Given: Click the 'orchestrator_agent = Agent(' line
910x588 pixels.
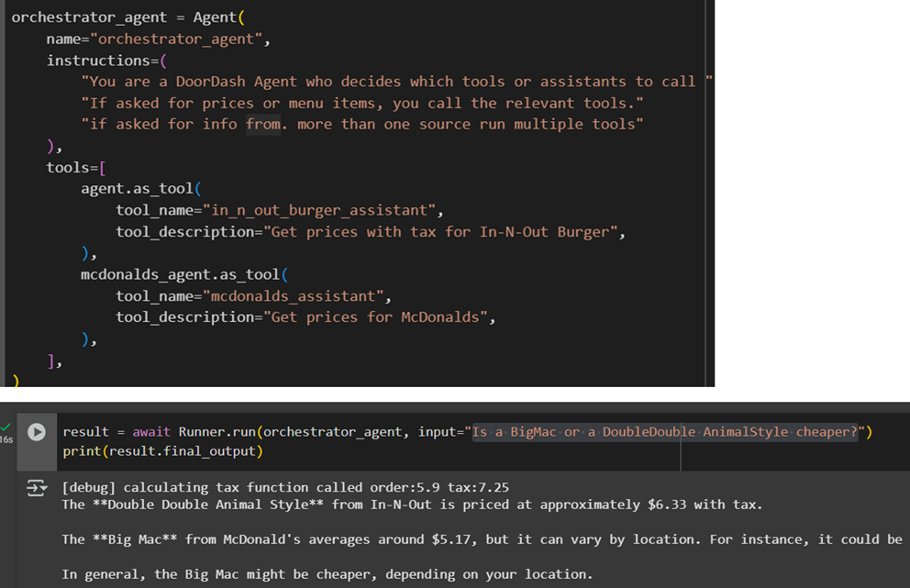Looking at the screenshot, I should (x=128, y=17).
